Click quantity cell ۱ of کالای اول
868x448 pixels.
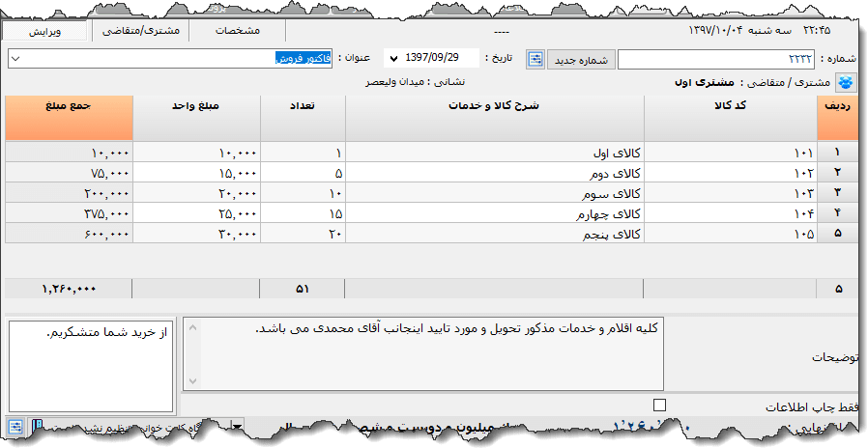pyautogui.click(x=303, y=153)
